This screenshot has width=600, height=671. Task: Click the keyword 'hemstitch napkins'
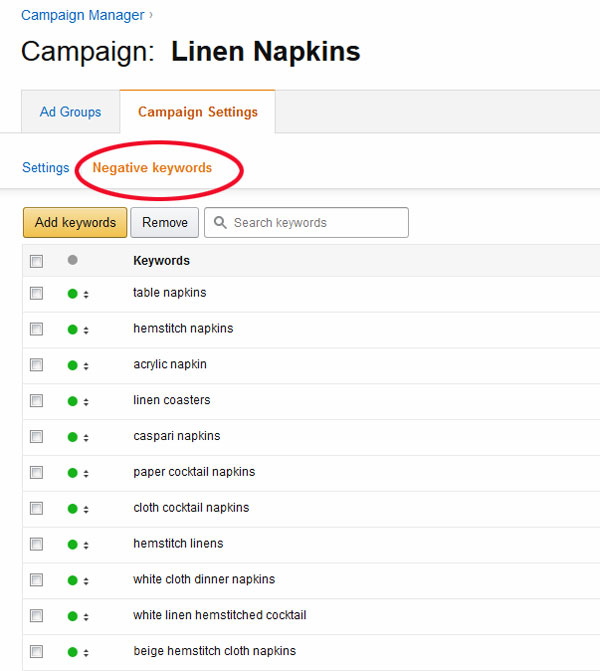tap(183, 328)
